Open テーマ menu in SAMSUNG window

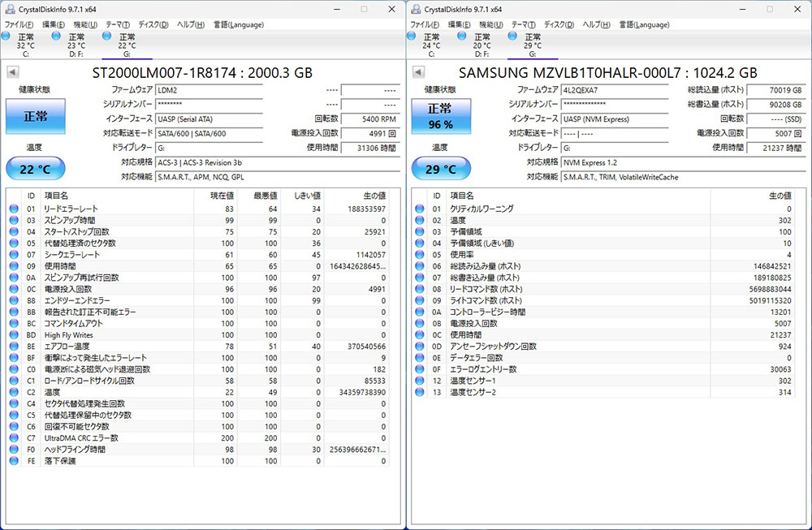[523, 24]
